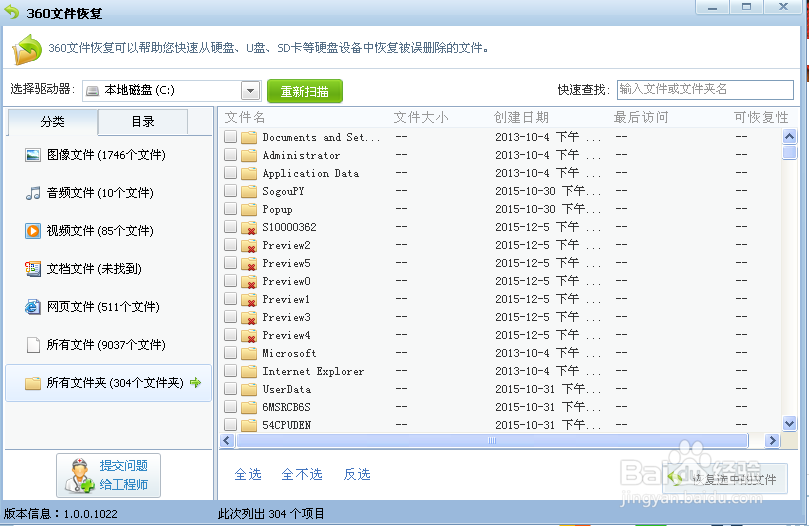Check the 54CPUDEN checkbox

[231, 425]
